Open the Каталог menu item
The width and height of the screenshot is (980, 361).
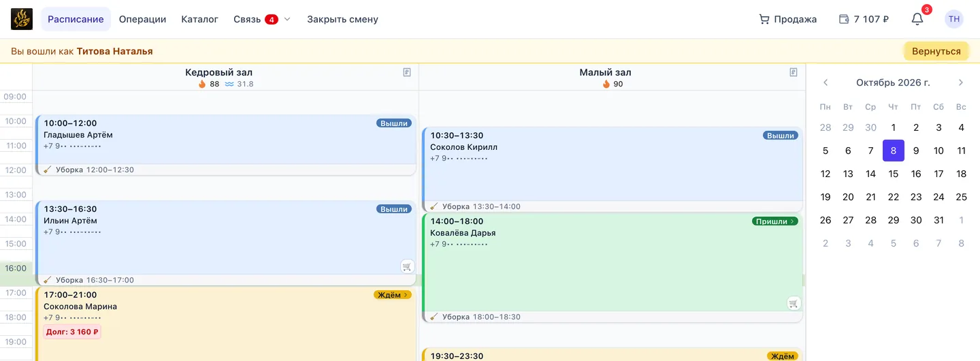199,19
